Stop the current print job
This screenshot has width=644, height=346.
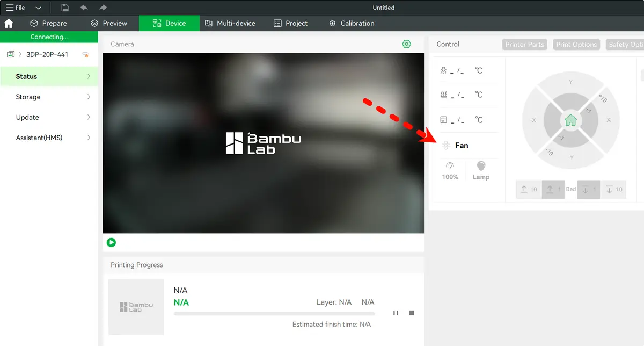pyautogui.click(x=412, y=313)
